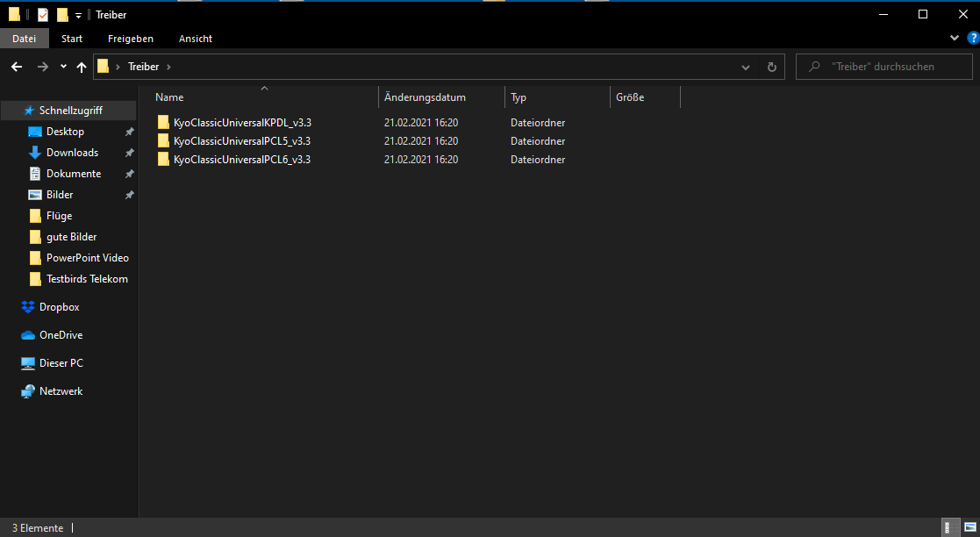Image resolution: width=980 pixels, height=537 pixels.
Task: Select the KyoClassicUniversalKPDL_v3.3 folder
Action: pyautogui.click(x=242, y=123)
